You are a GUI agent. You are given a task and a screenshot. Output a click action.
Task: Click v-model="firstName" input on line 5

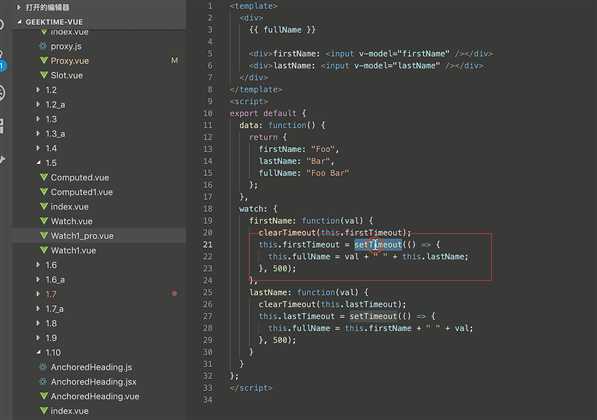tap(404, 53)
